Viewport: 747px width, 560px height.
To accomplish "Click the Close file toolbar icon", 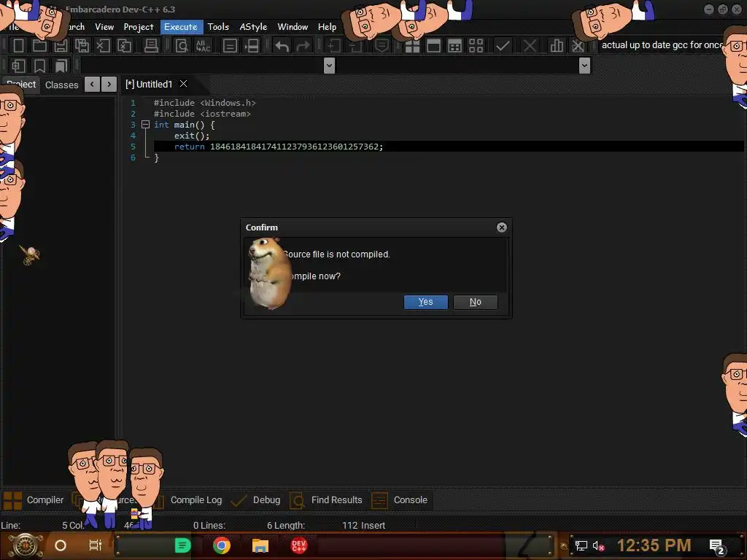I will [x=103, y=46].
